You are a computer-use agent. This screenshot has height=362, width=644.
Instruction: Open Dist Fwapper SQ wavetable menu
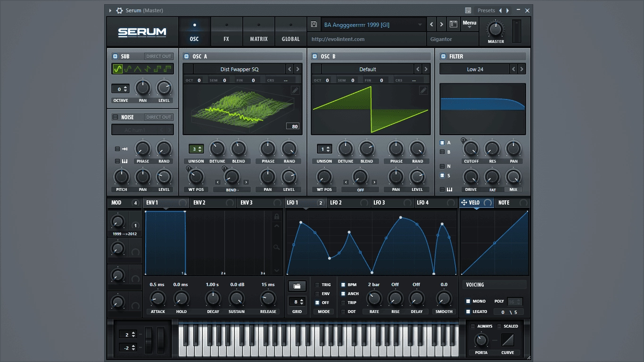(x=239, y=69)
